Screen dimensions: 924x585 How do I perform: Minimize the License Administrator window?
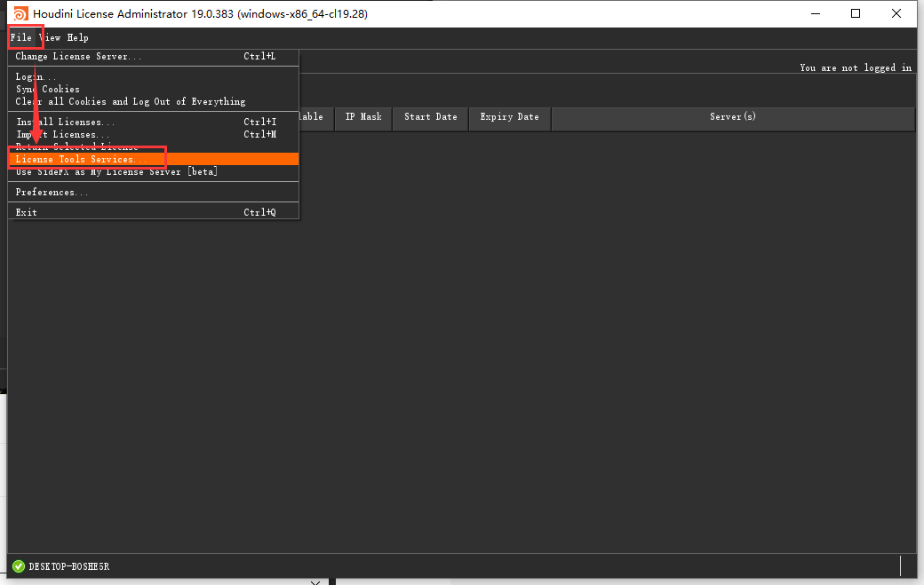click(816, 13)
